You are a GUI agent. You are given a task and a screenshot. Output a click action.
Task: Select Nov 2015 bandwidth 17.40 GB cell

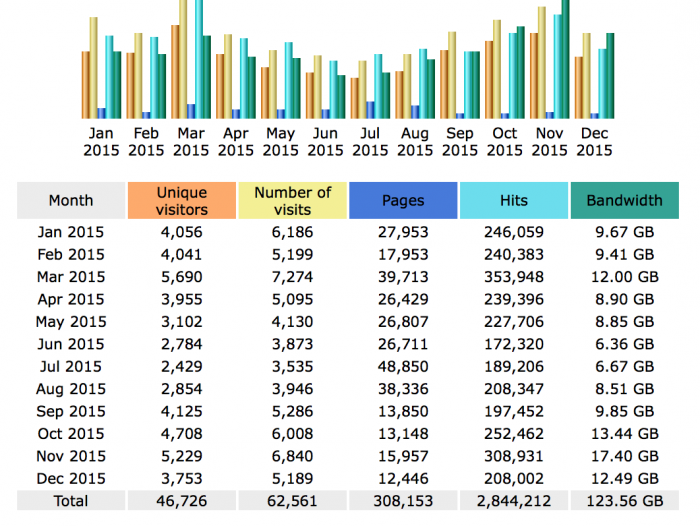(x=625, y=456)
